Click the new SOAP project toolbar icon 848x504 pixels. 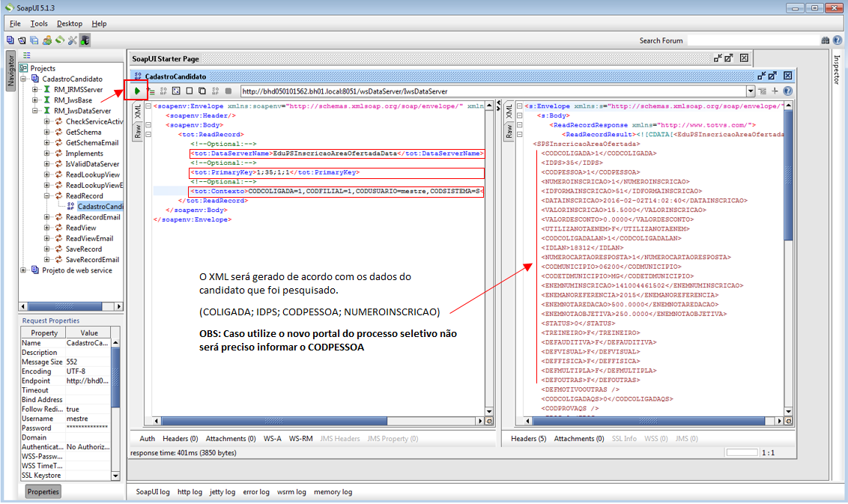(10, 40)
